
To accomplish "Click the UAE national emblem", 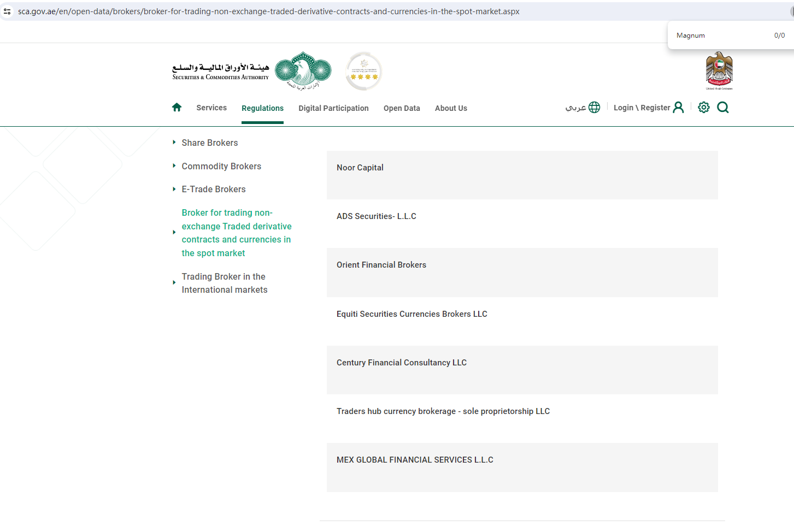I will pyautogui.click(x=719, y=70).
